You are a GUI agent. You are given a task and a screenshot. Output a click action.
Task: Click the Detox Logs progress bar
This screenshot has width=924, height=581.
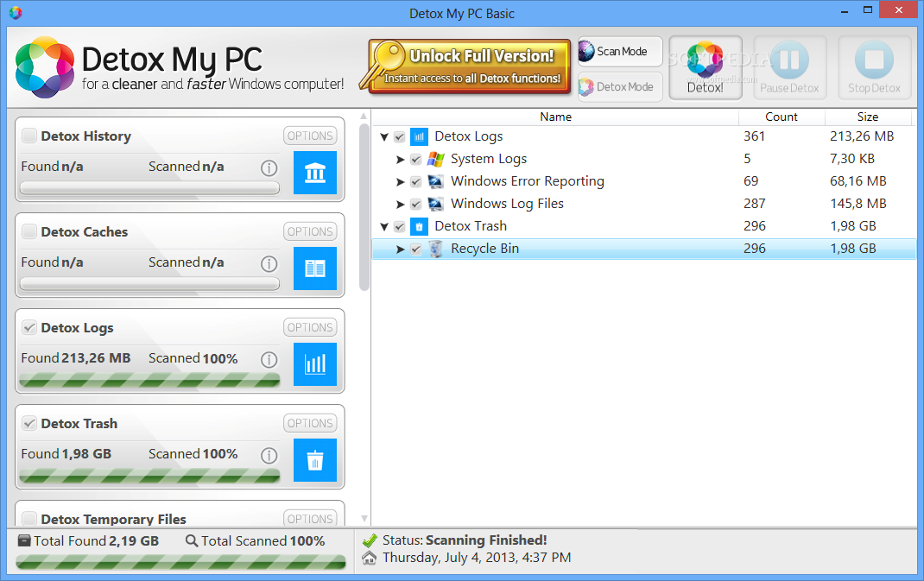click(149, 381)
